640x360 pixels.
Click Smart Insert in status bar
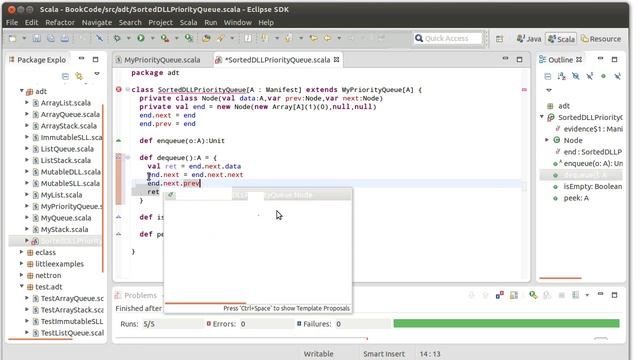(384, 354)
